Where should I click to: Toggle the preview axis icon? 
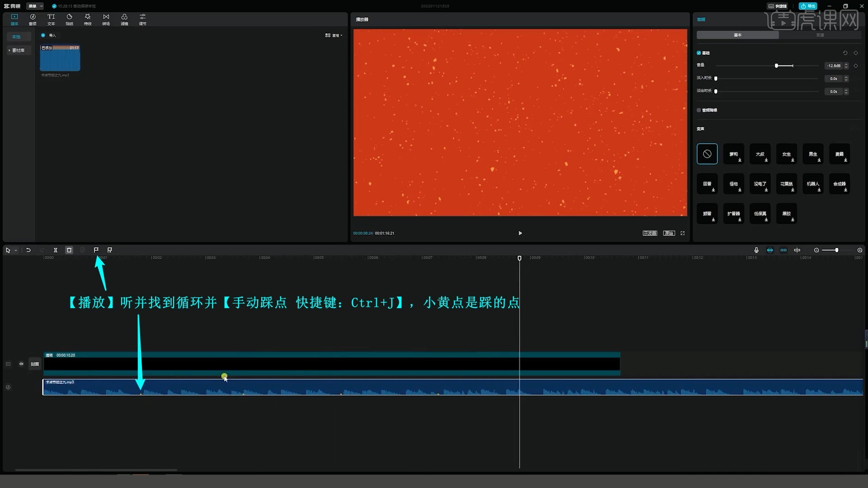(797, 250)
